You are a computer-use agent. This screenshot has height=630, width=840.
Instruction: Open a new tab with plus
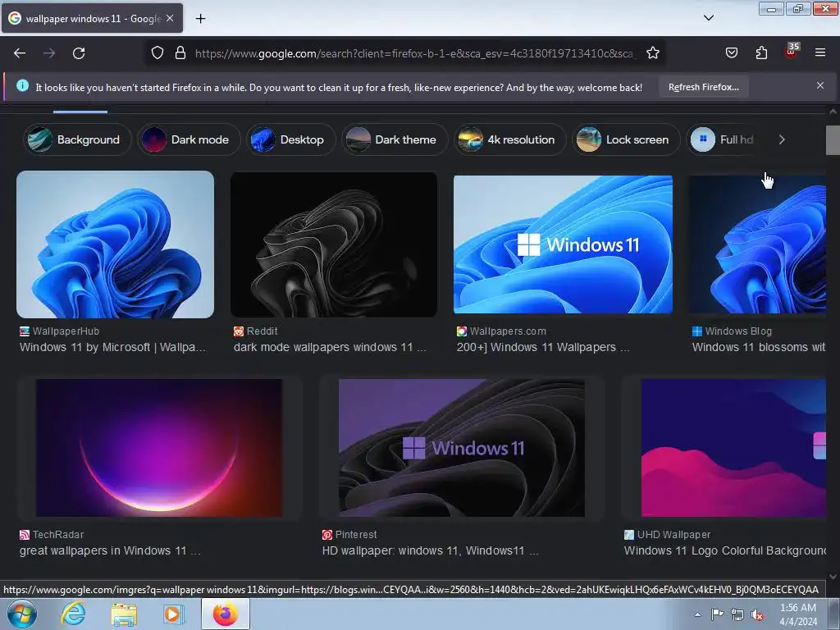coord(200,19)
